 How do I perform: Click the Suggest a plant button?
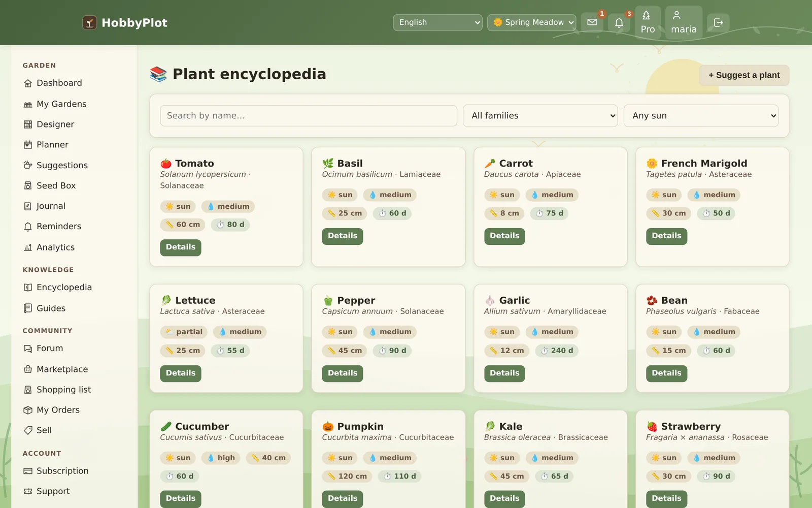(x=744, y=75)
